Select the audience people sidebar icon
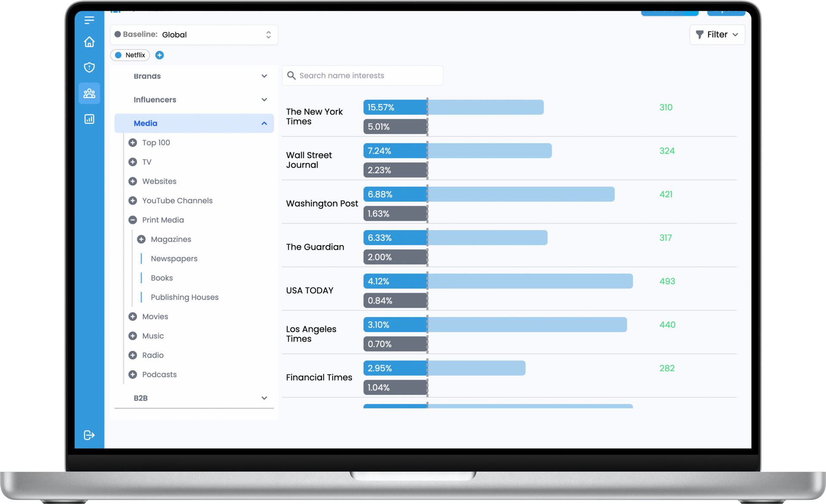826x504 pixels. 89,93
